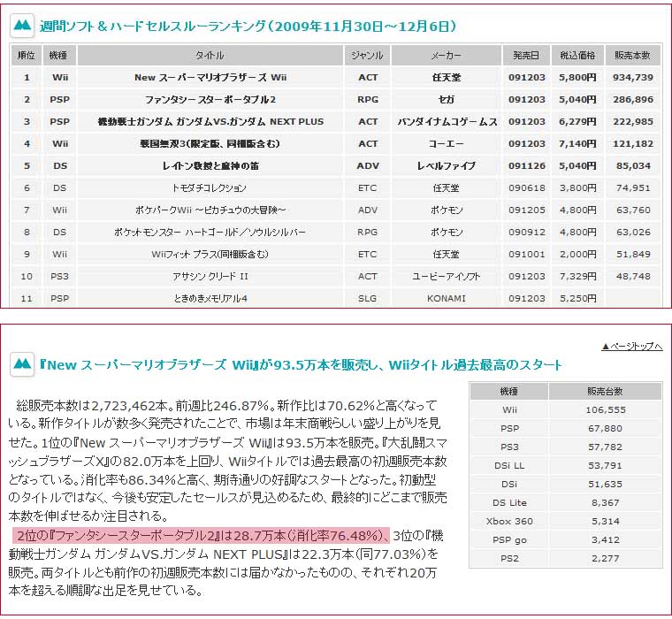The image size is (672, 619).
Task: Click Wii hardware sales 106,555
Action: (x=606, y=410)
